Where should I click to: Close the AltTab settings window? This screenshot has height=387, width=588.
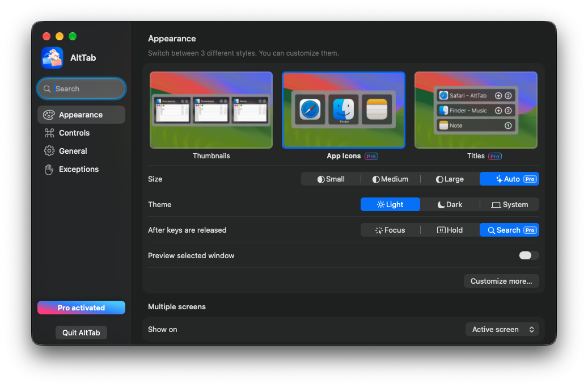pos(46,36)
